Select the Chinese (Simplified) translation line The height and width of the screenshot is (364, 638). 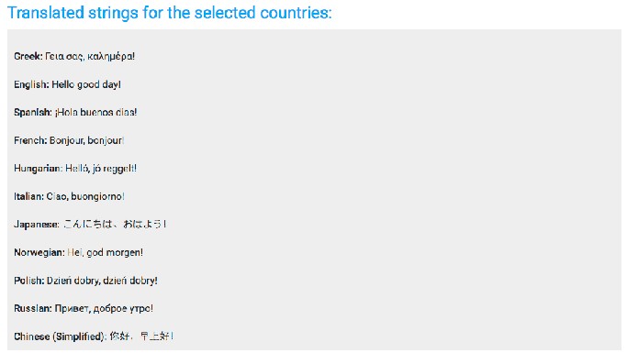[94, 336]
